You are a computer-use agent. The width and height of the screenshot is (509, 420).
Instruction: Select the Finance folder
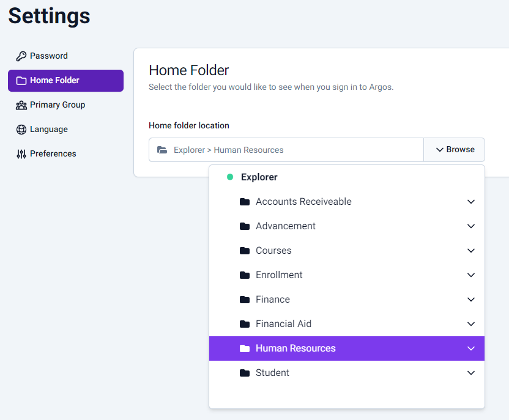click(x=347, y=300)
